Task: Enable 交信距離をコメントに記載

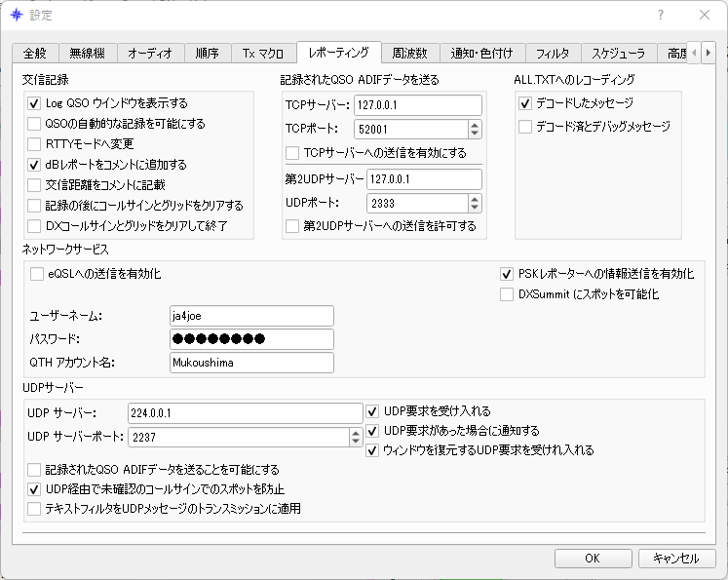Action: [x=34, y=185]
